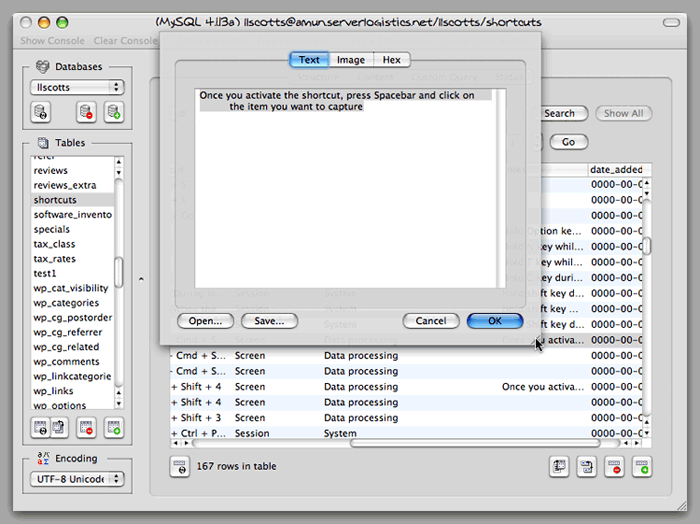
Task: Click the scroll thumb of the tables list
Action: coord(119,272)
